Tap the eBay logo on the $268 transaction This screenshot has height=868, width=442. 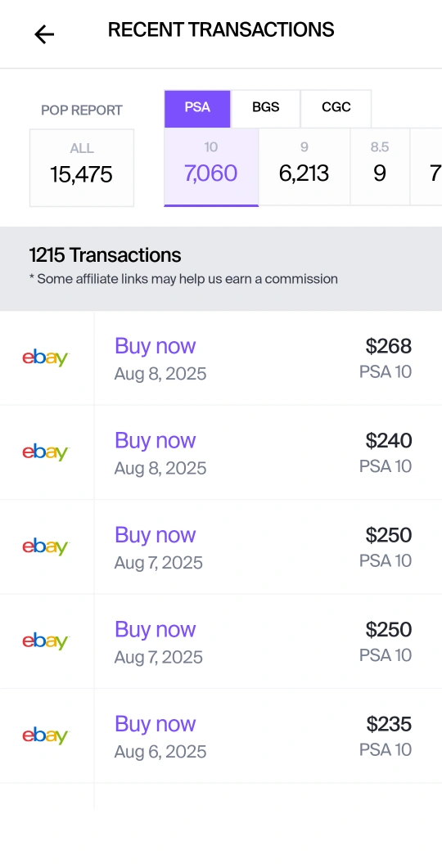[x=45, y=358]
